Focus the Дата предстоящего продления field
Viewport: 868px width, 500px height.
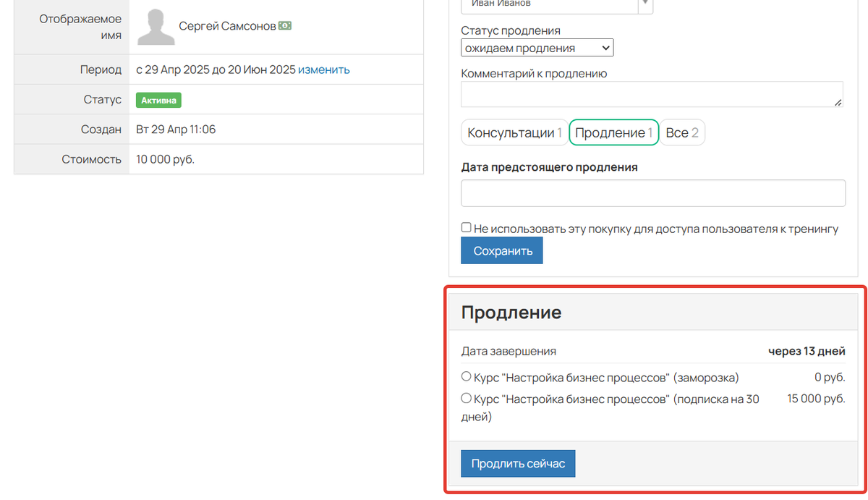(653, 193)
